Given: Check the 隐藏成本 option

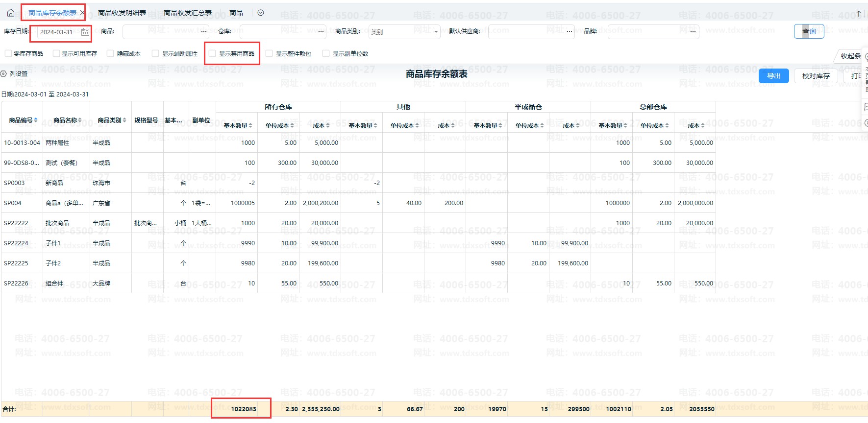Looking at the screenshot, I should (x=110, y=53).
